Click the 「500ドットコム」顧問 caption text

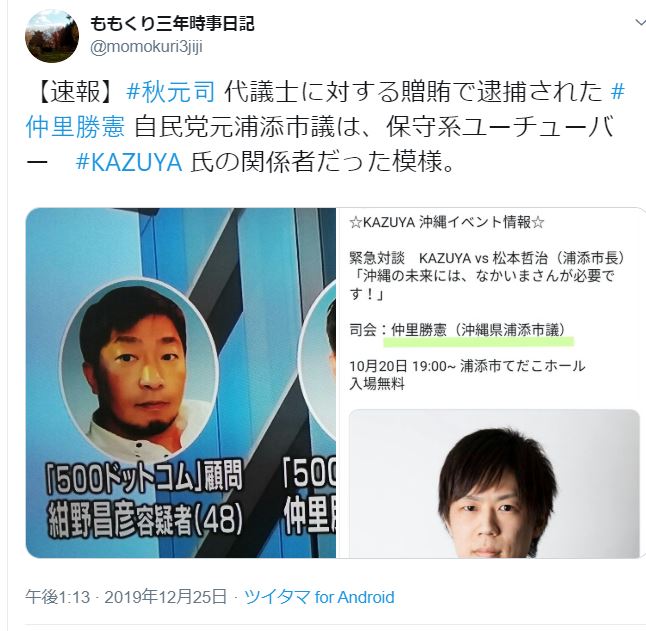pos(144,477)
